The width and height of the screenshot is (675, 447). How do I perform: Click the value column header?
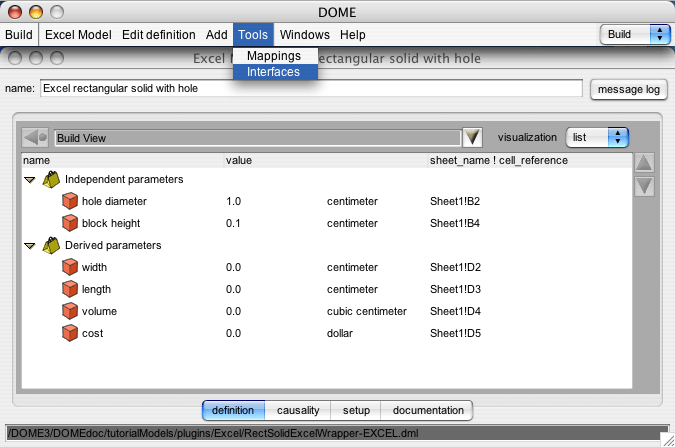coord(326,160)
